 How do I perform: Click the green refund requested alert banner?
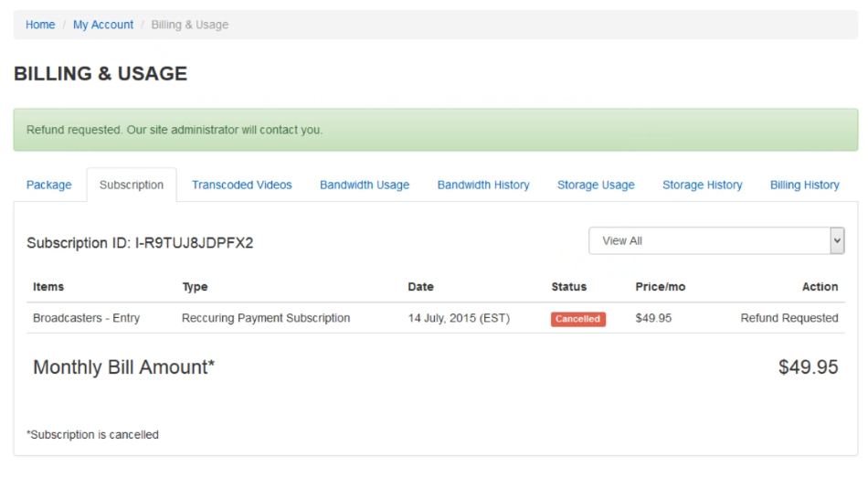436,130
